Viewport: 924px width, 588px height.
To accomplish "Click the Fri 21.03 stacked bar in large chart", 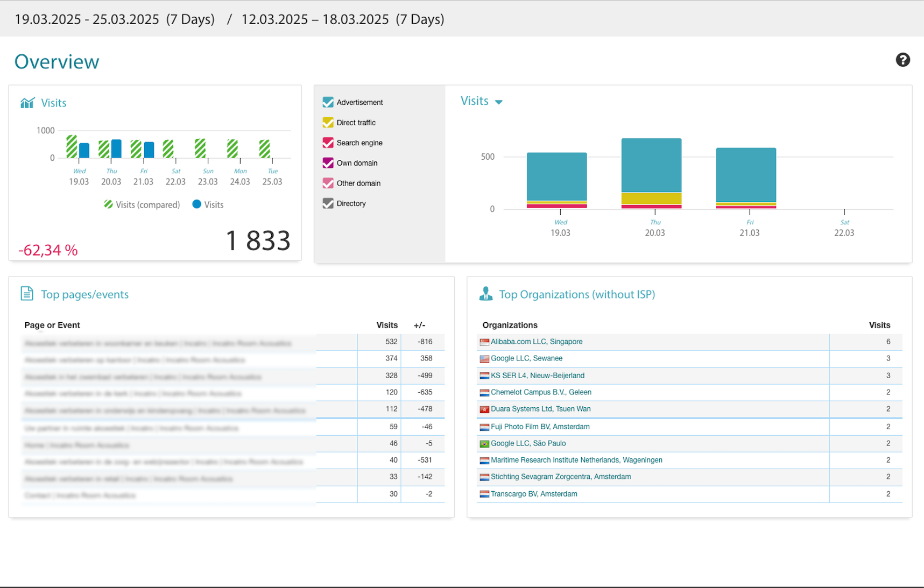I will point(746,178).
